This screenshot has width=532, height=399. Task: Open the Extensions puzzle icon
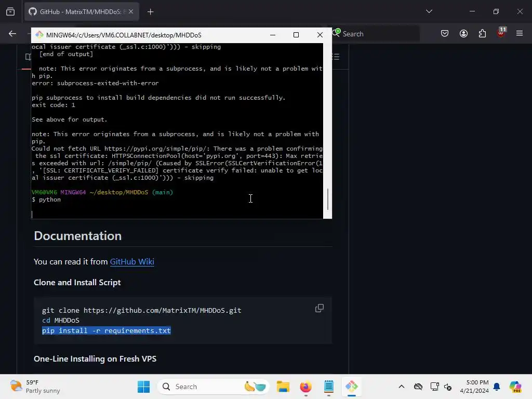pyautogui.click(x=482, y=34)
